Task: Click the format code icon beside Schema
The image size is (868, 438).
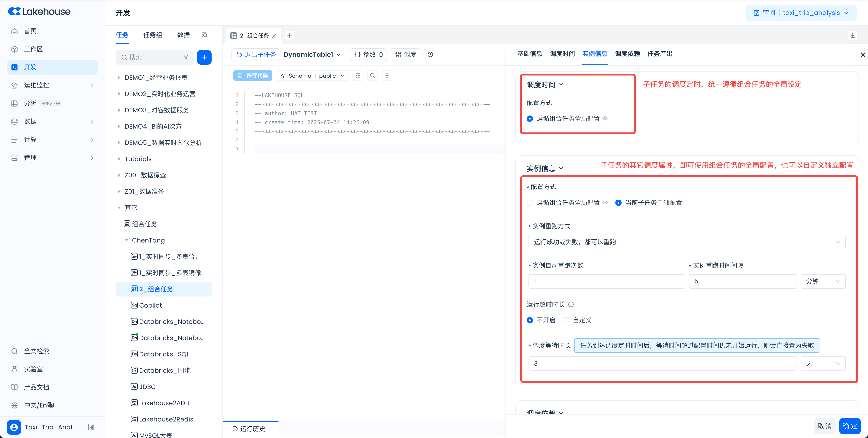Action: pos(358,76)
